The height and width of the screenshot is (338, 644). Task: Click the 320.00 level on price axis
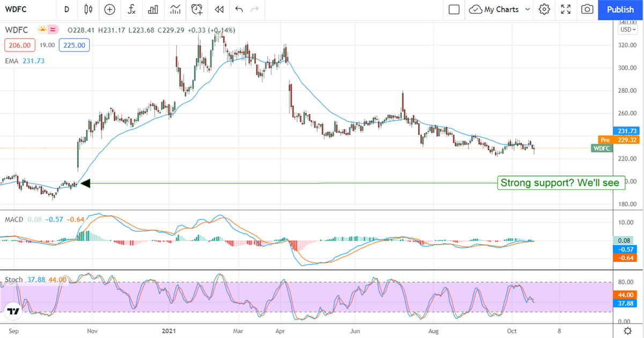pos(627,45)
